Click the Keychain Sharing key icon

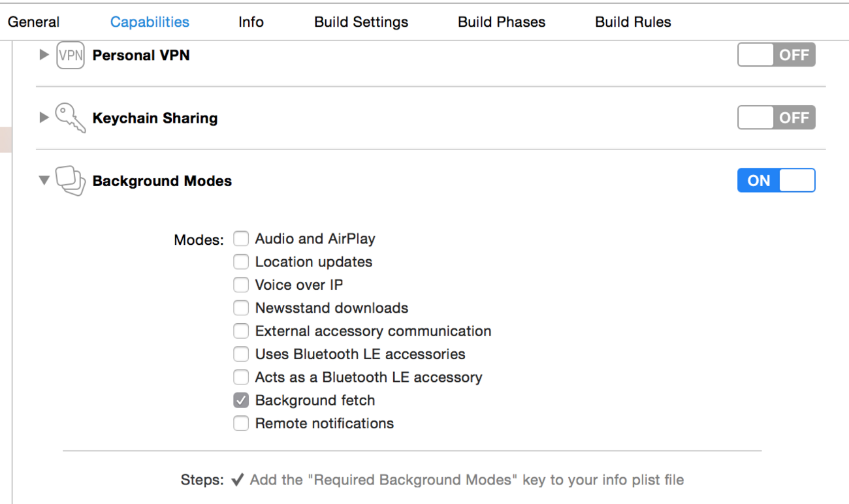point(71,118)
